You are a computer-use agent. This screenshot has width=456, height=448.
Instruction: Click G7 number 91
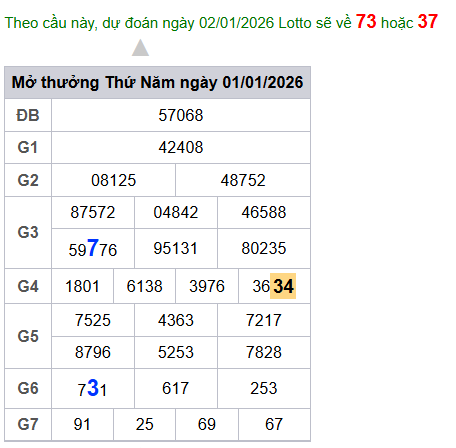pyautogui.click(x=82, y=424)
